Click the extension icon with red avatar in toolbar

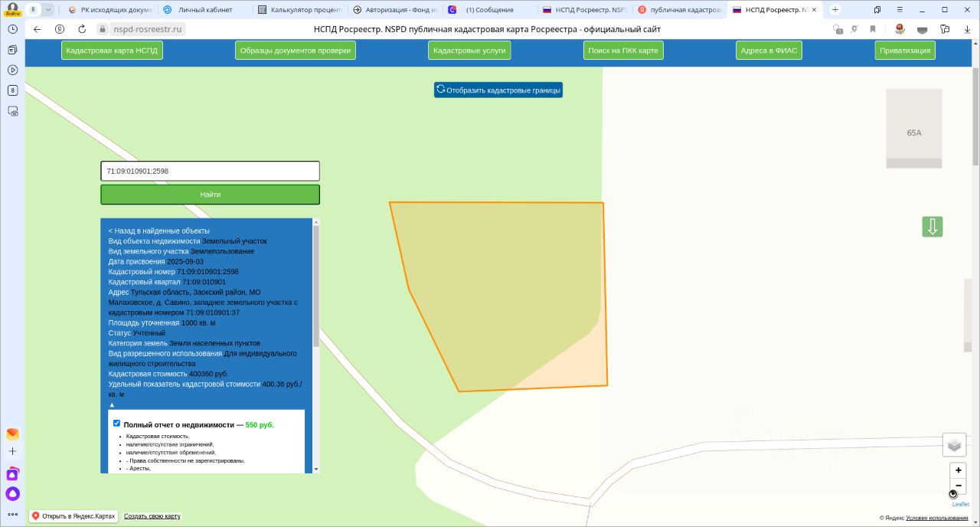pyautogui.click(x=900, y=29)
